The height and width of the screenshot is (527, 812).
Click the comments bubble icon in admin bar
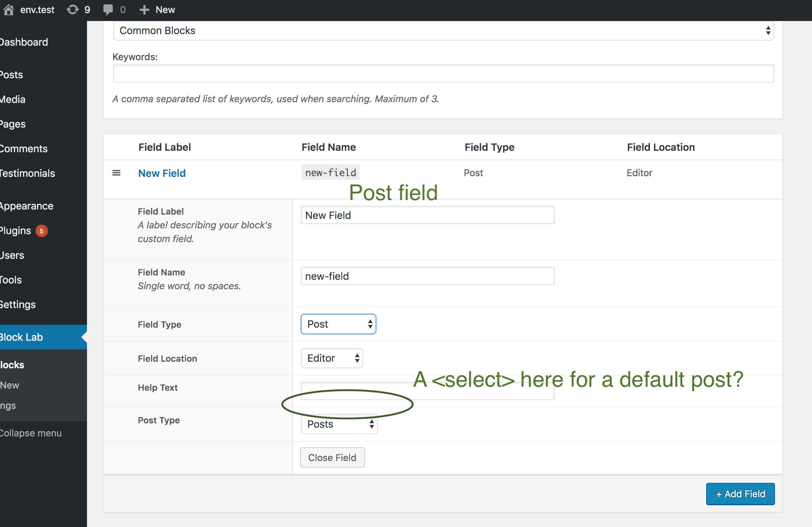[x=108, y=9]
